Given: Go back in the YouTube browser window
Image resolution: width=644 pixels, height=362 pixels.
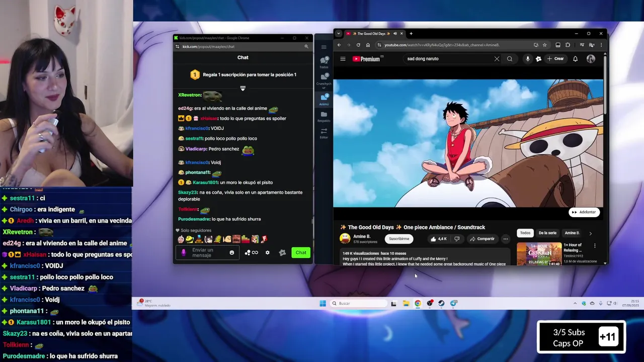Looking at the screenshot, I should [x=339, y=45].
